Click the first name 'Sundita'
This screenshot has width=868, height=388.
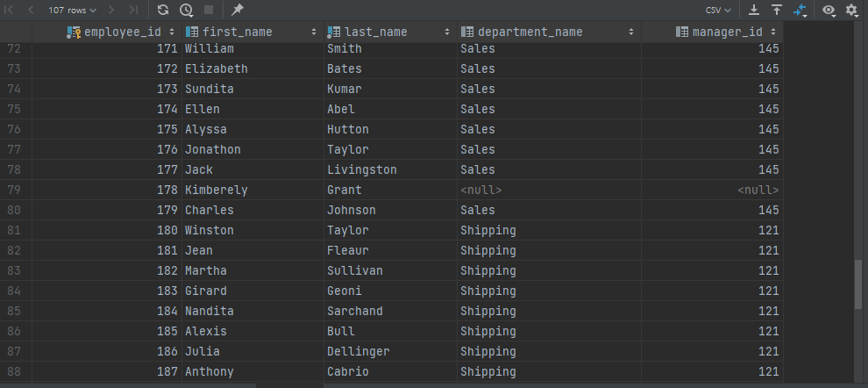coord(210,90)
